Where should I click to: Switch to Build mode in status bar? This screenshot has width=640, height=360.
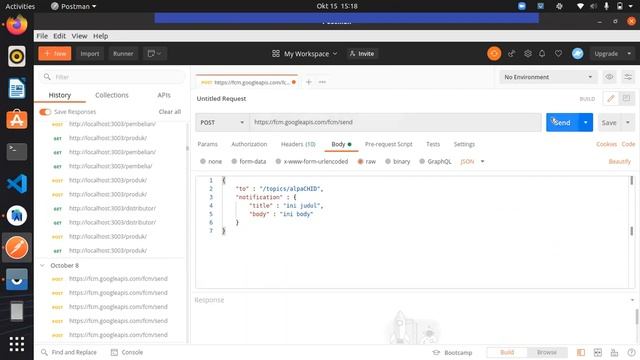coord(507,352)
